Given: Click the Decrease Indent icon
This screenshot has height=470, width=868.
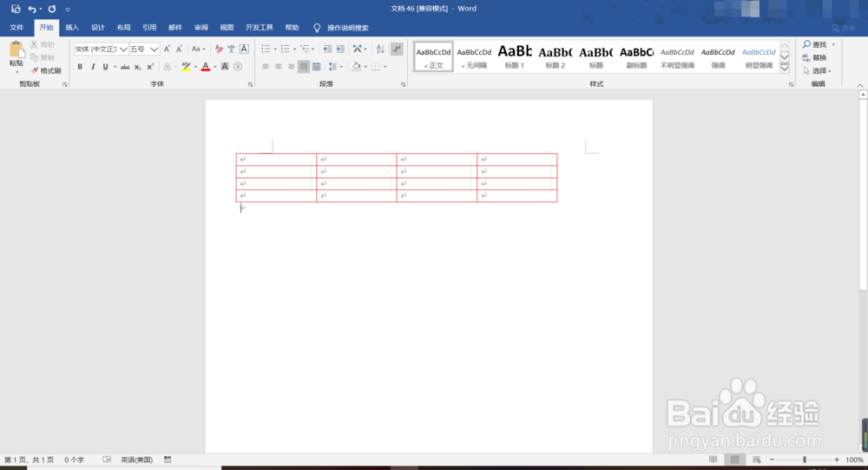Looking at the screenshot, I should [327, 50].
